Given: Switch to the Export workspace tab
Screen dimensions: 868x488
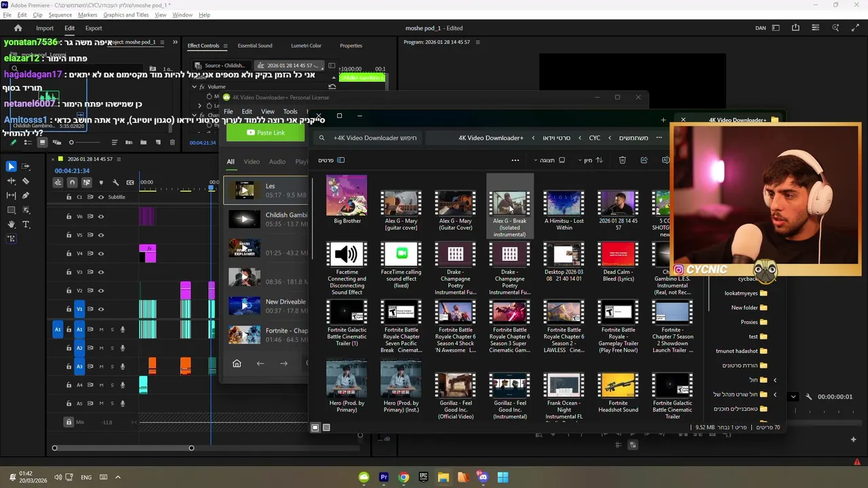Looking at the screenshot, I should pos(94,28).
